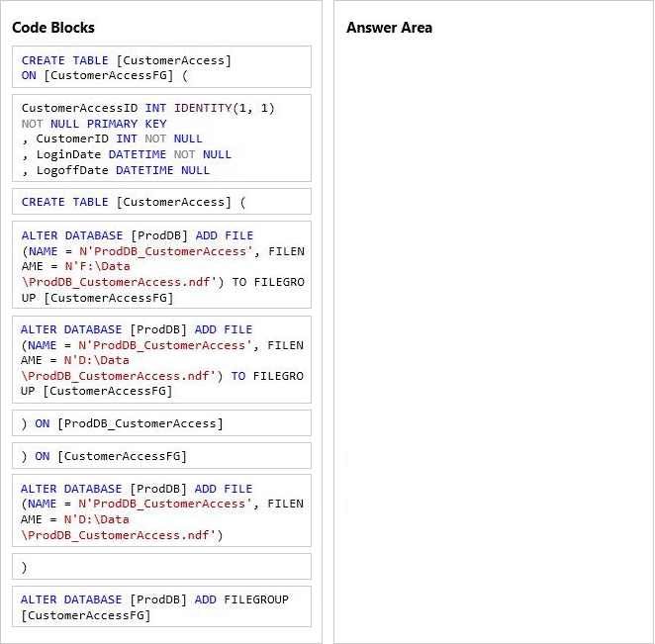Select the plain CREATE TABLE [CustomerAccess] ( block
This screenshot has height=644, width=655.
point(161,202)
